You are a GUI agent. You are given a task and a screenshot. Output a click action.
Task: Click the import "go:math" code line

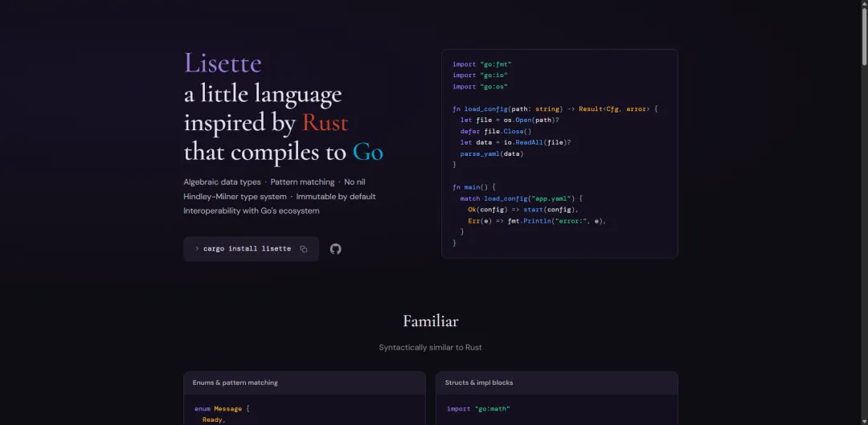click(x=478, y=409)
